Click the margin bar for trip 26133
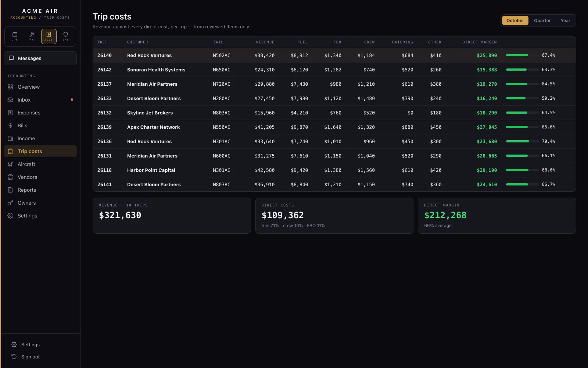588x368 pixels. (522, 98)
